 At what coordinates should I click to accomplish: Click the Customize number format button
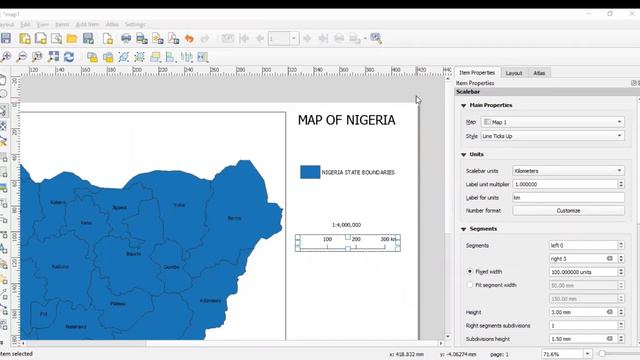click(569, 211)
